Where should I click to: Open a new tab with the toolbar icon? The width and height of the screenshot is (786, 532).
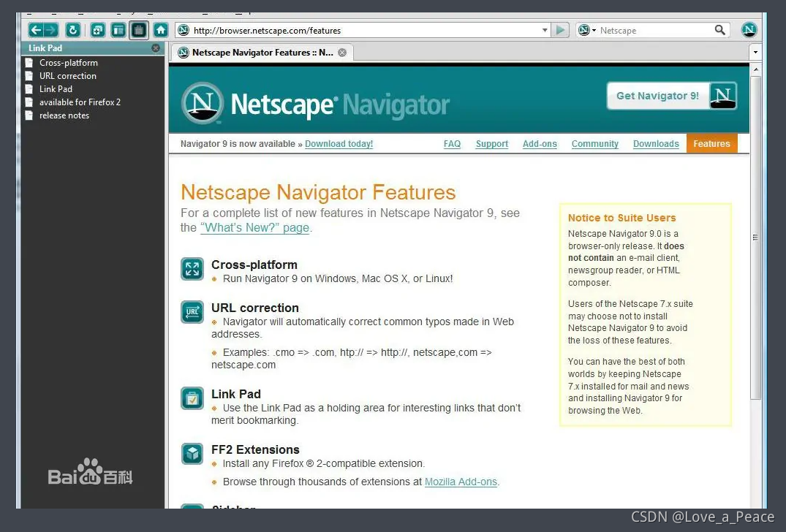click(98, 30)
